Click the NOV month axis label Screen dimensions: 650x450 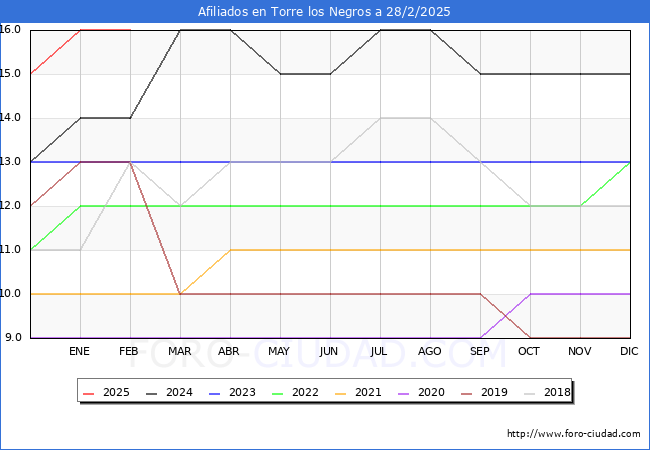pos(580,351)
